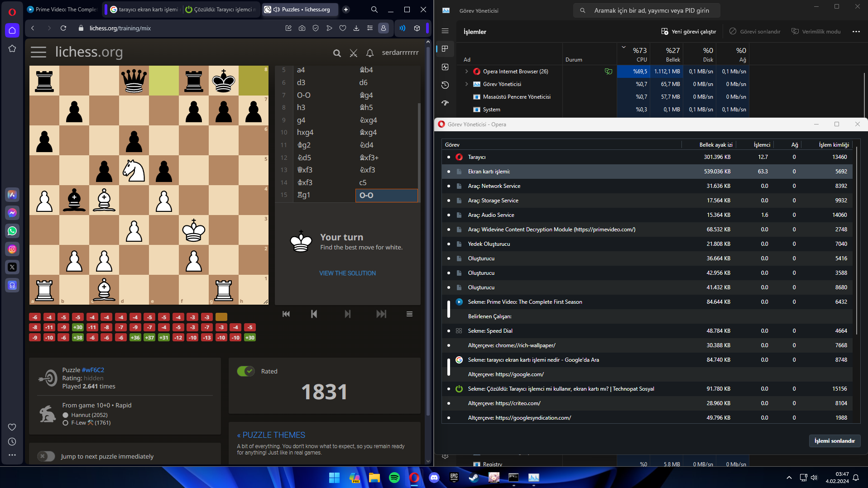
Task: Step forward one move
Action: click(x=347, y=314)
